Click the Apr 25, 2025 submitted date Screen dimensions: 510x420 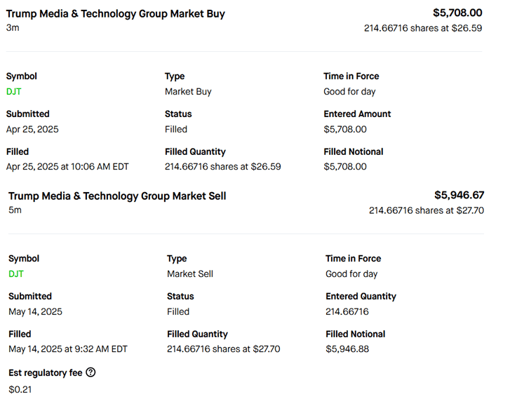point(32,129)
